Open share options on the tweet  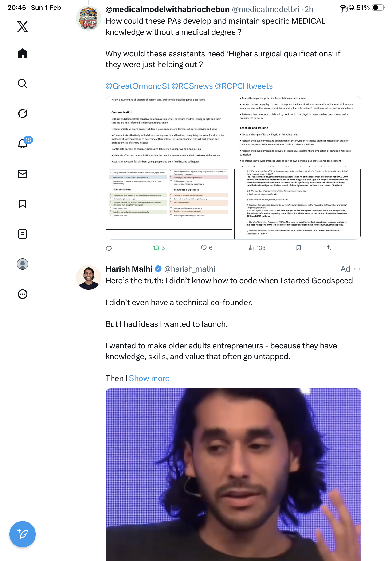[x=328, y=248]
